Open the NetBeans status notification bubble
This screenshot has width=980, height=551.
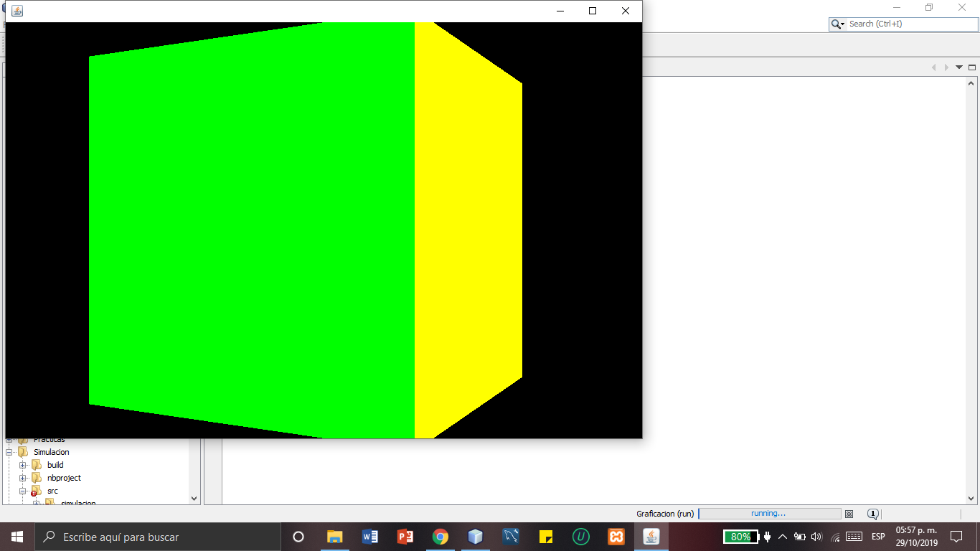click(x=872, y=514)
